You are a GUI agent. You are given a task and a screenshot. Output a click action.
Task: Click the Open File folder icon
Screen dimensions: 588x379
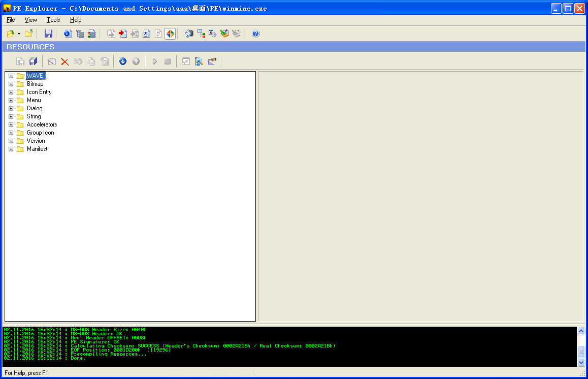pyautogui.click(x=11, y=34)
